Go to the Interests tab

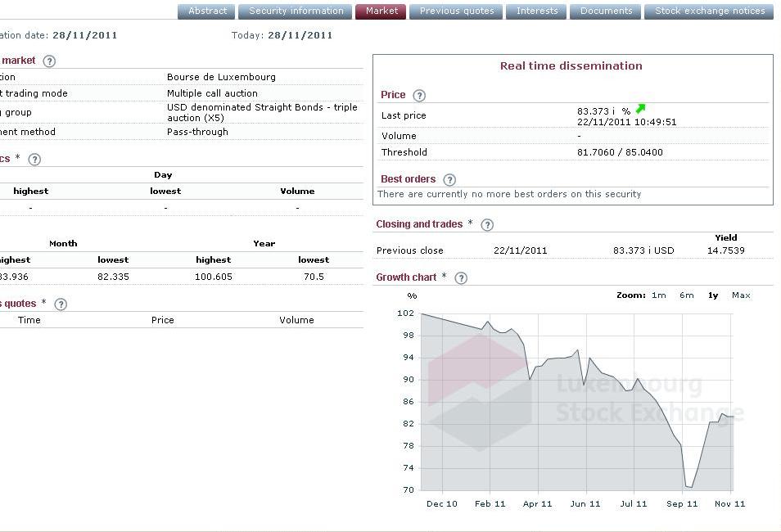537,11
